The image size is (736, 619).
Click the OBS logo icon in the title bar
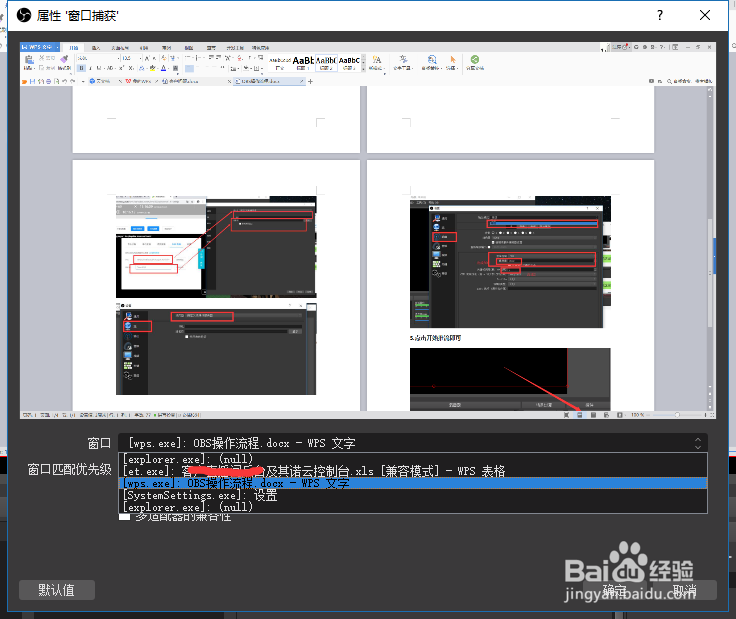23,15
